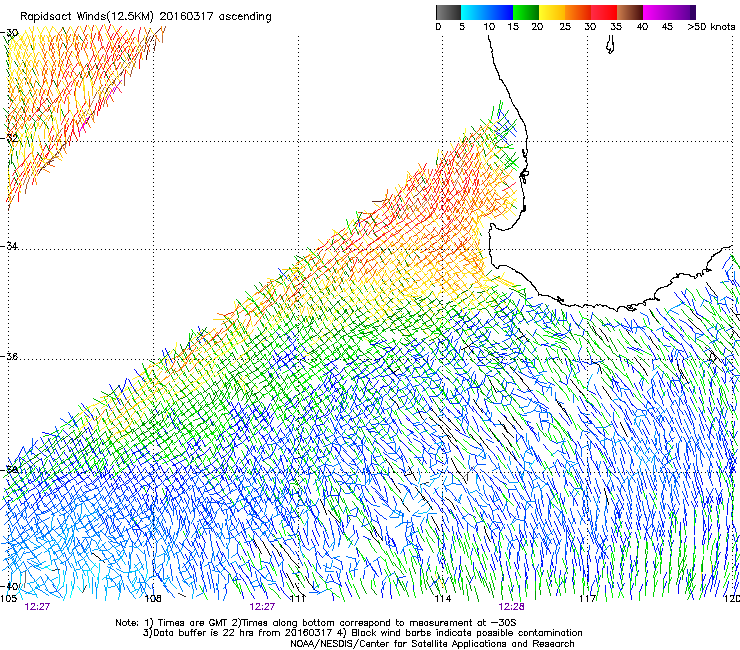This screenshot has width=740, height=650.
Task: Select the magenta 40-45 knots legend swatch
Action: click(x=656, y=12)
